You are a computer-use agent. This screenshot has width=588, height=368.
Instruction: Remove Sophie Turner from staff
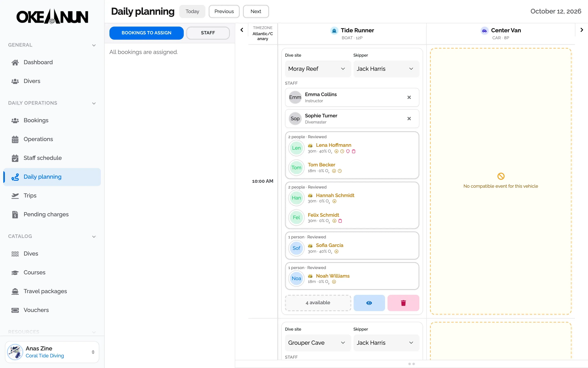click(x=409, y=119)
